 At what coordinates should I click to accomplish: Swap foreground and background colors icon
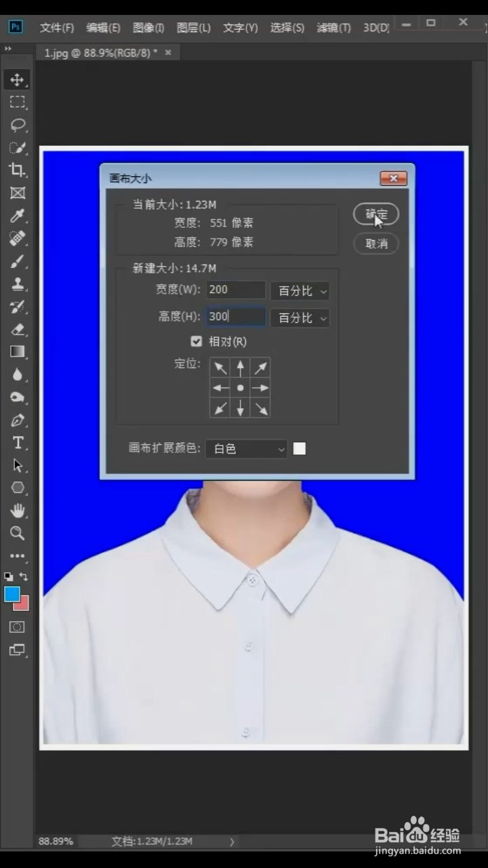24,576
